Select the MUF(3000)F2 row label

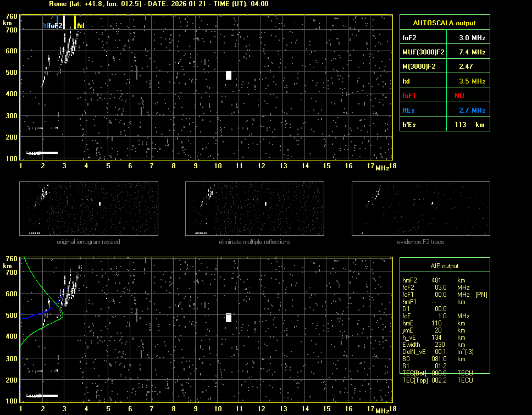[x=423, y=52]
